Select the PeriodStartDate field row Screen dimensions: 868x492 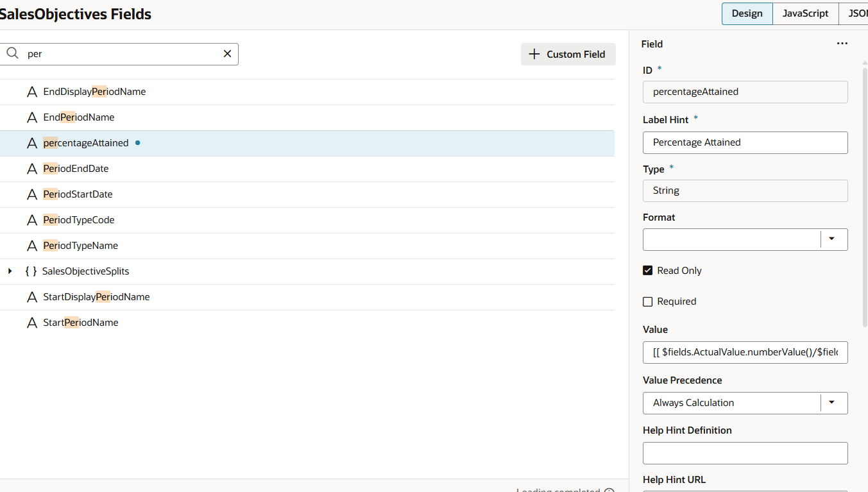[x=307, y=194]
